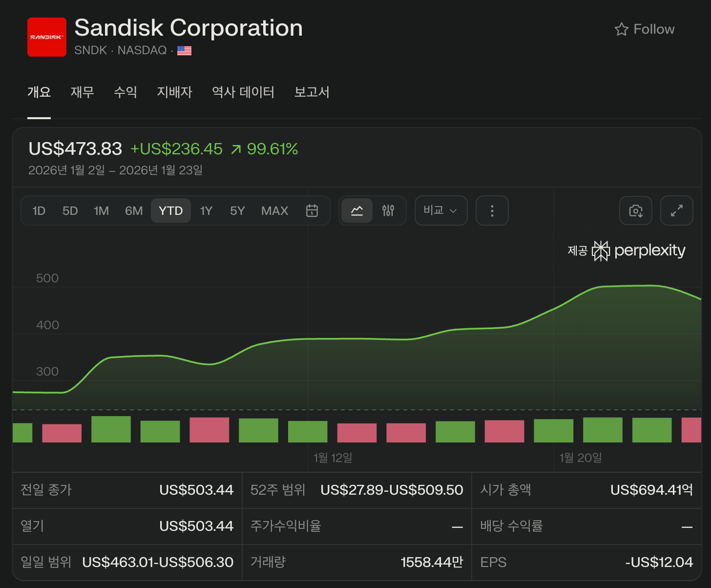Switch to the 재무 tab
This screenshot has width=711, height=588.
pos(82,92)
